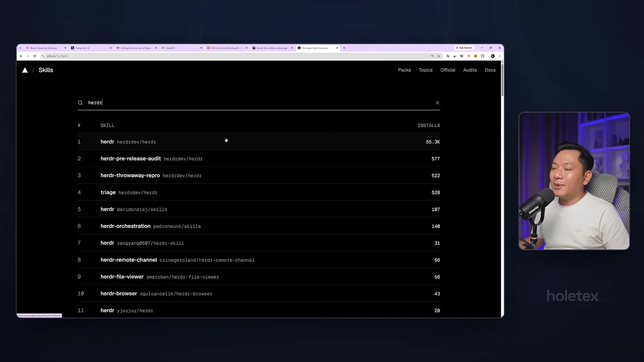Open the Docs navigation link
The height and width of the screenshot is (362, 644).
tap(490, 70)
